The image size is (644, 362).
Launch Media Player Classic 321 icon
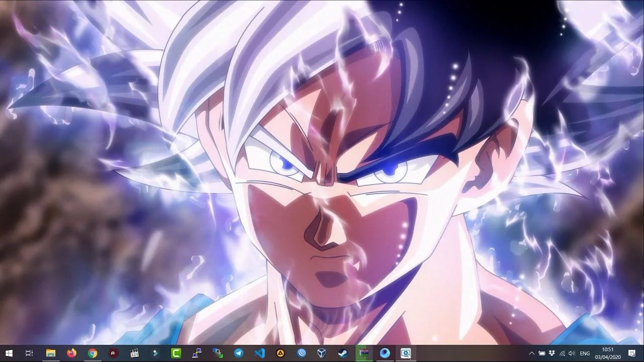134,353
